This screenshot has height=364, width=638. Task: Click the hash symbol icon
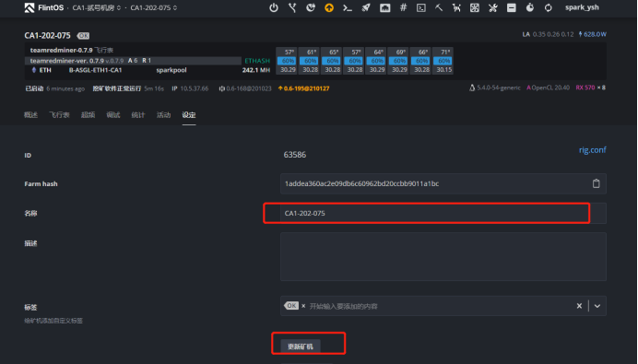point(403,7)
